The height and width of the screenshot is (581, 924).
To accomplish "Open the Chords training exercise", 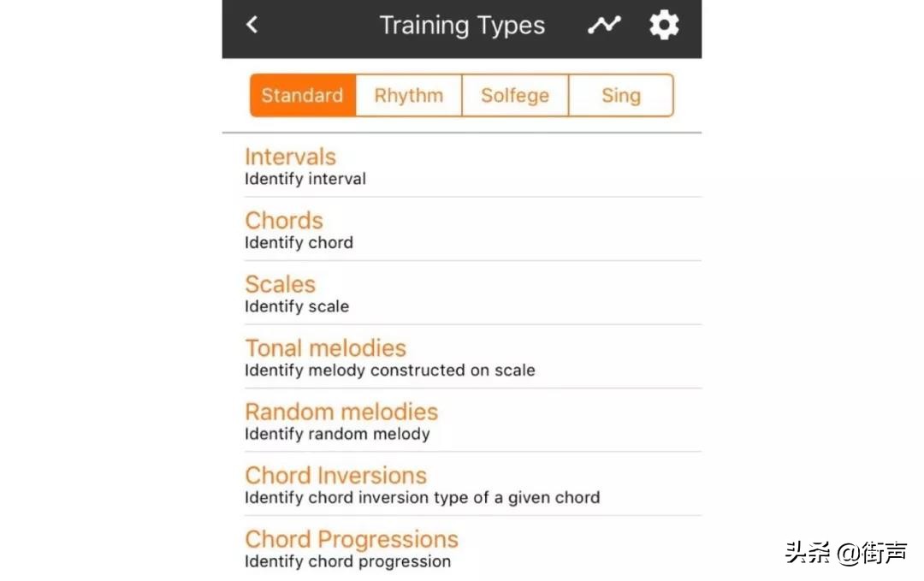I will (283, 221).
